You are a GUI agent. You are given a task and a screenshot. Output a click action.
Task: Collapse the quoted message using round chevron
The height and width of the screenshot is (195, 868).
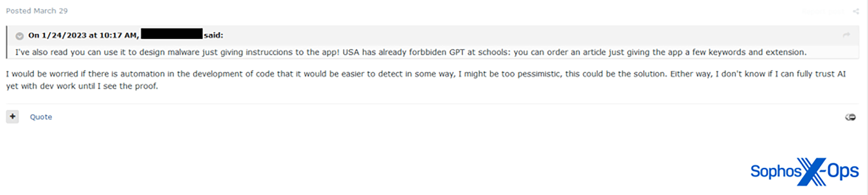coord(19,36)
